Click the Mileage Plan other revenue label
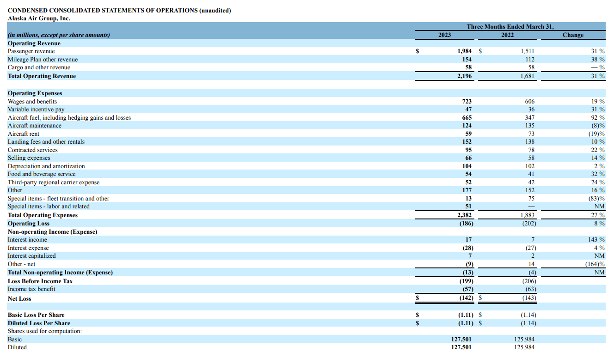Viewport: 614px width, 364px height. pyautogui.click(x=42, y=59)
